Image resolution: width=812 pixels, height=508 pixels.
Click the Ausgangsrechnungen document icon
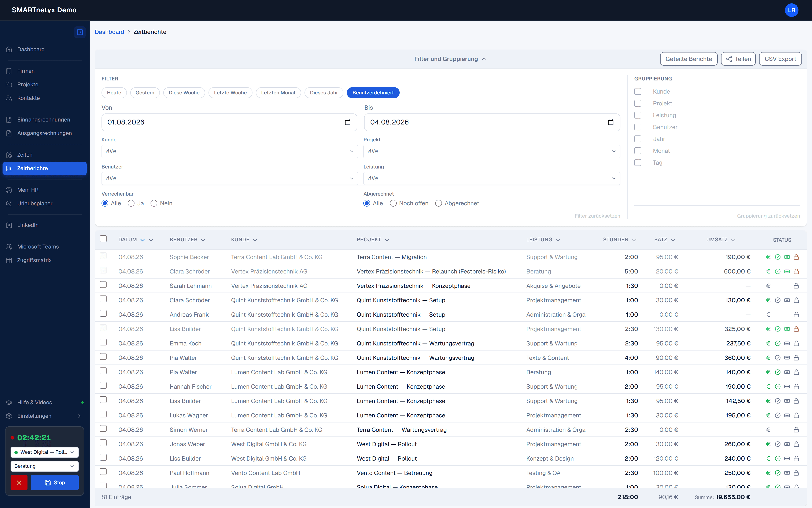click(x=9, y=133)
